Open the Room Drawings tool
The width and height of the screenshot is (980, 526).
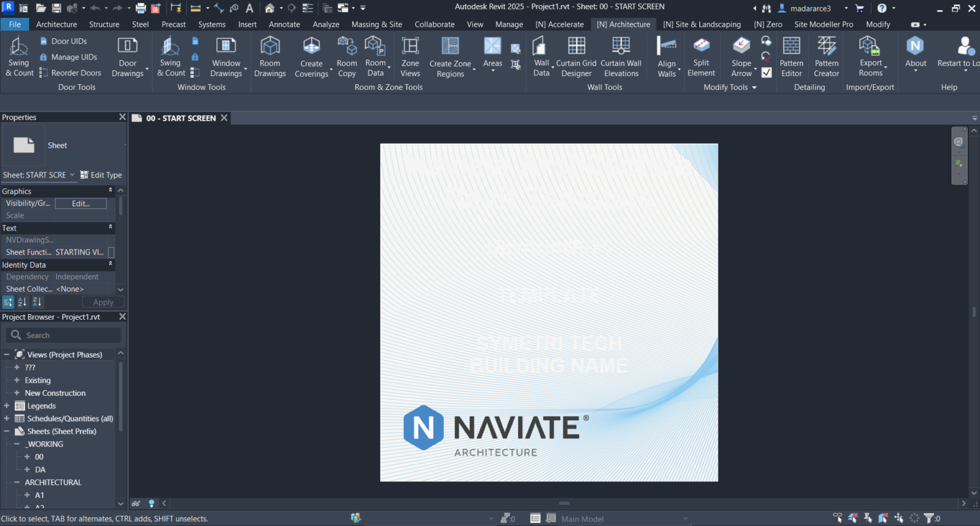(x=270, y=56)
